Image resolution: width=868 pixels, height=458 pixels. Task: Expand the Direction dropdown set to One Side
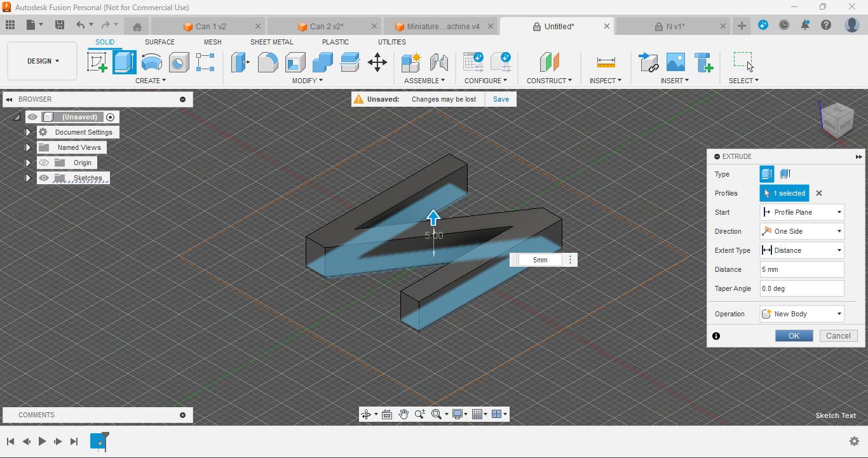[x=802, y=231]
